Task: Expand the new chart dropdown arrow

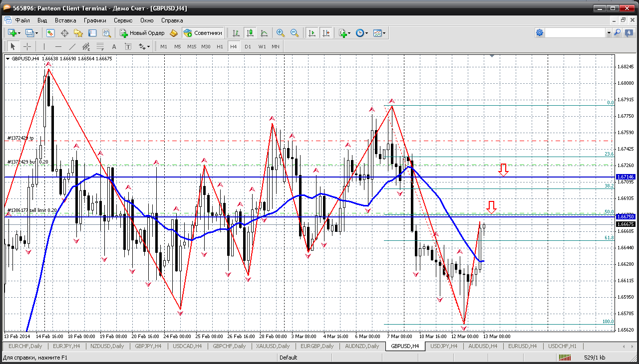Action: (19, 33)
